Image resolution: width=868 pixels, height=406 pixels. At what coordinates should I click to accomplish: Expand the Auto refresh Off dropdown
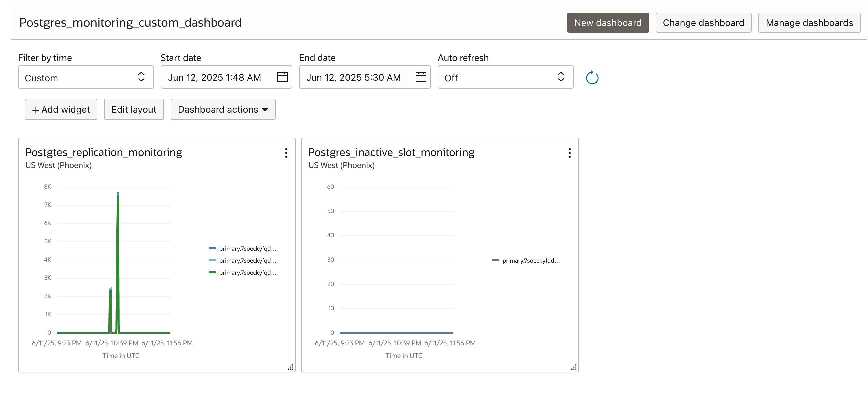coord(505,78)
